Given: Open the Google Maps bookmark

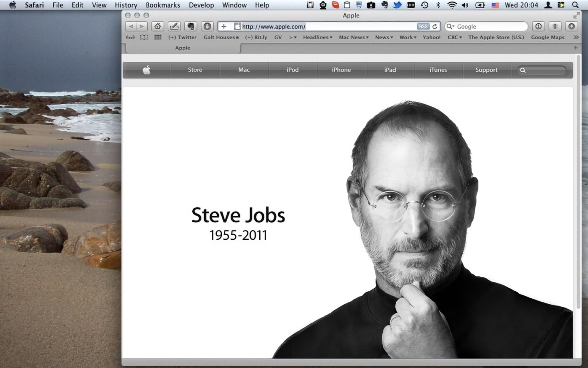Looking at the screenshot, I should tap(548, 37).
